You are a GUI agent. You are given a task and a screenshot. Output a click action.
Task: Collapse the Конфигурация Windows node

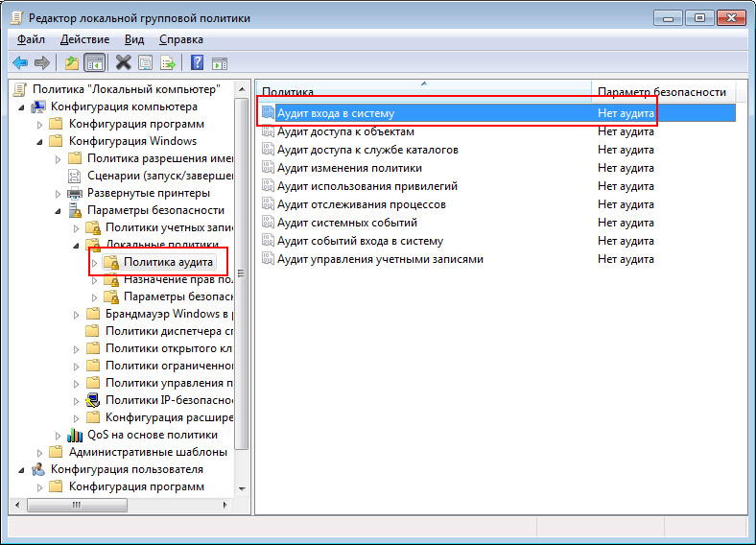pos(39,142)
